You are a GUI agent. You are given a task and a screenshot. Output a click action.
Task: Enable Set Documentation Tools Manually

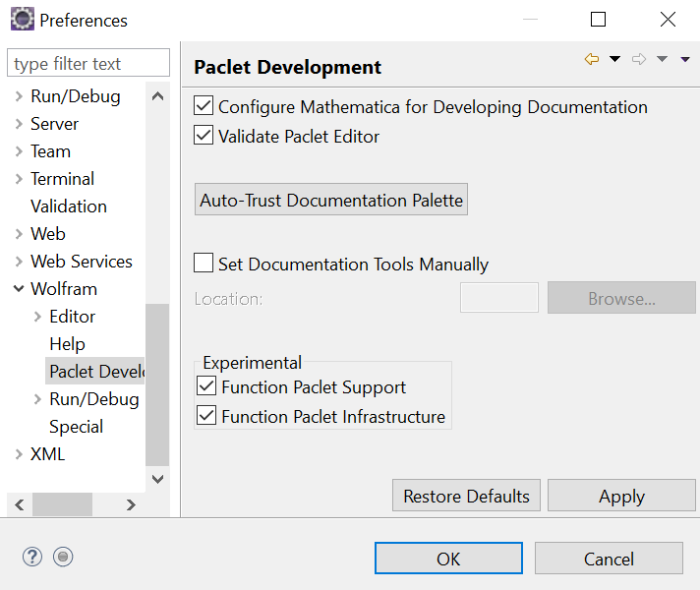point(204,263)
